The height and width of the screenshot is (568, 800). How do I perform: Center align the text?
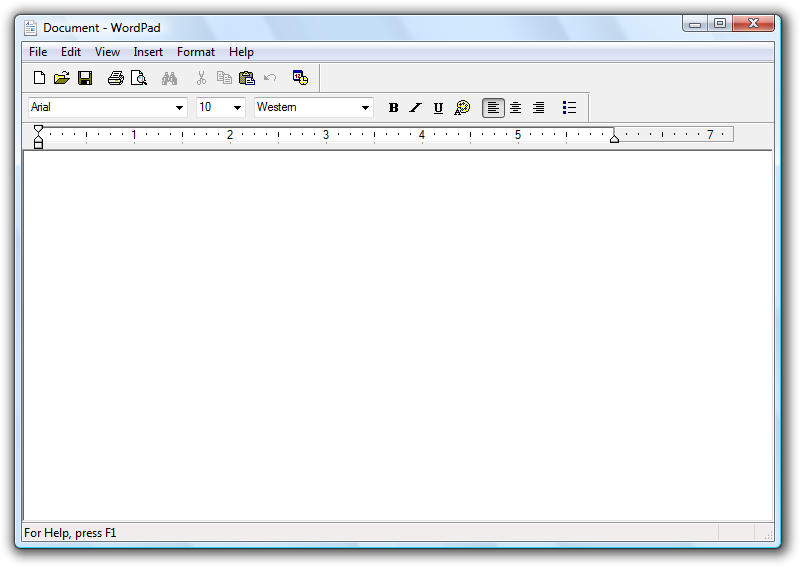(x=516, y=108)
